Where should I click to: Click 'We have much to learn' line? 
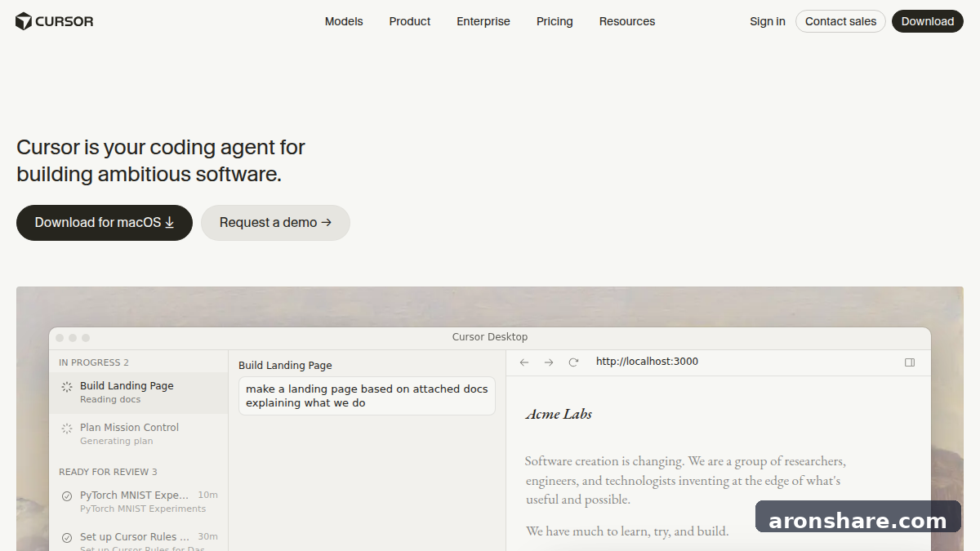coord(627,531)
